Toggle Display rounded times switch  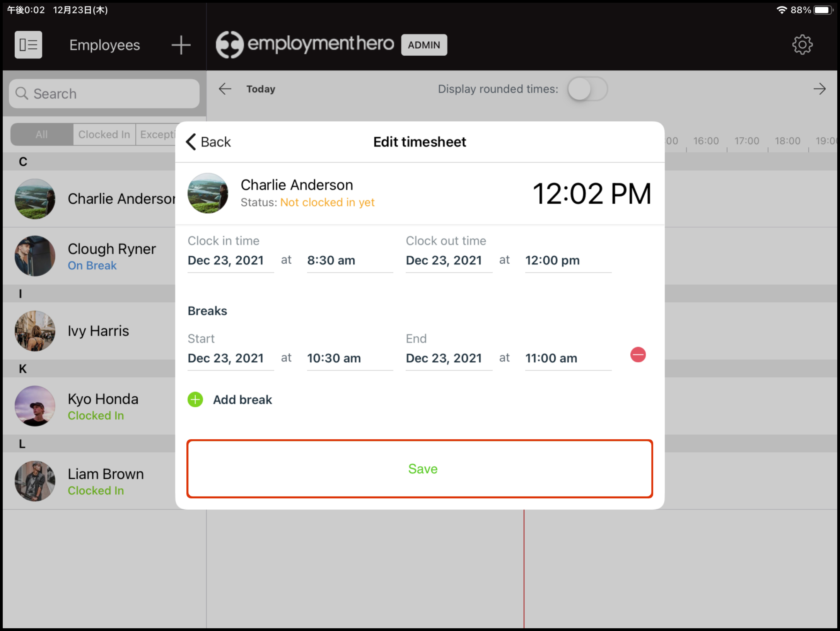point(587,89)
